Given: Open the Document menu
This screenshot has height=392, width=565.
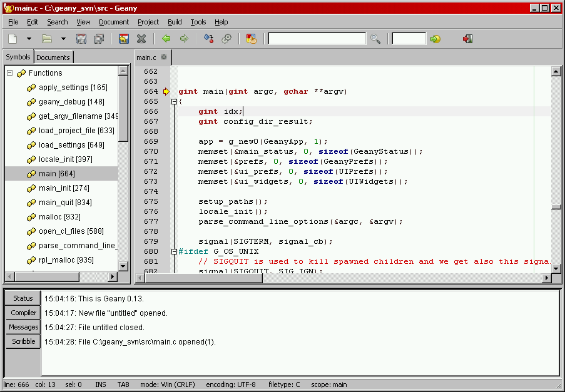Looking at the screenshot, I should 114,22.
